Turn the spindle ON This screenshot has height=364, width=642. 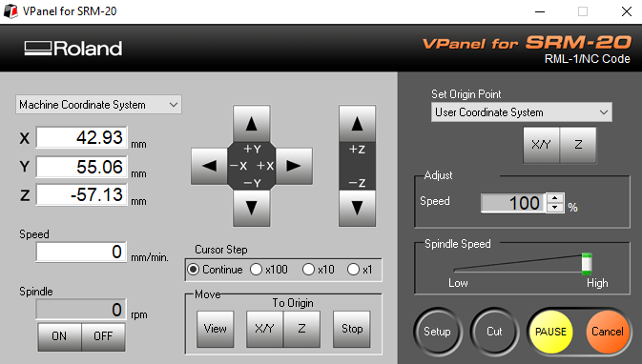point(59,336)
